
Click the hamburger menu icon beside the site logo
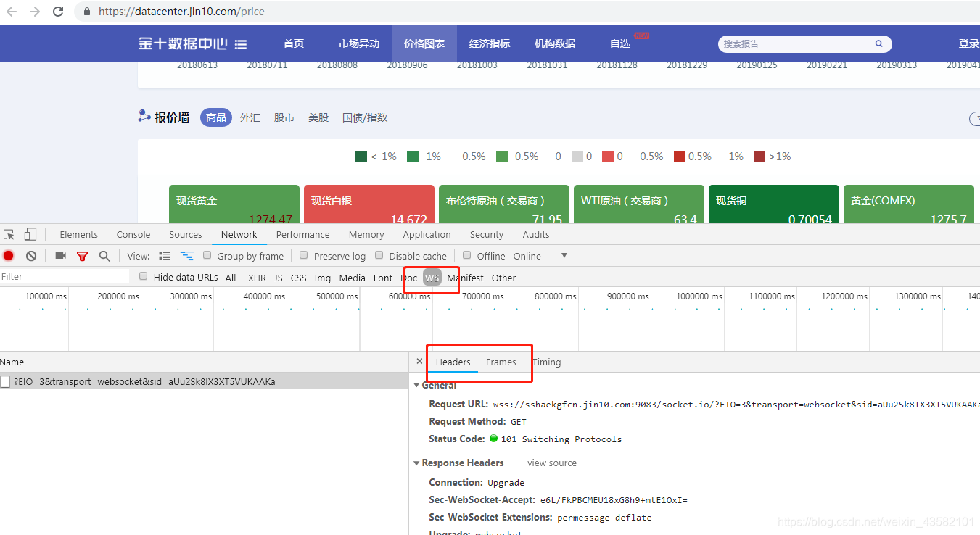(241, 44)
